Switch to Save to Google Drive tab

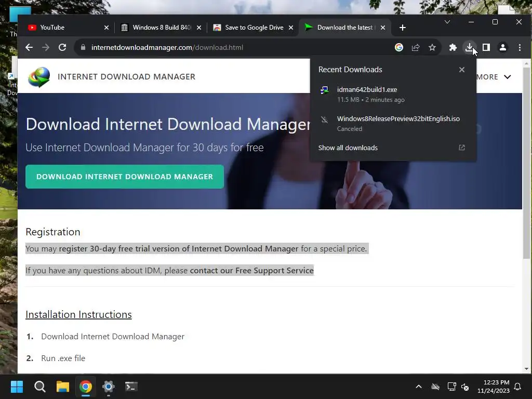(x=254, y=28)
